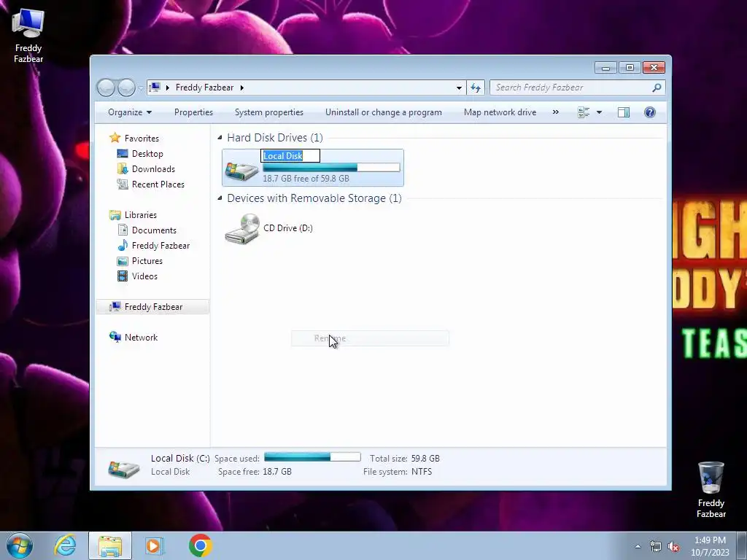Screen dimensions: 747x560
Task: Open the Freddy Fazbear recycle bin icon
Action: click(x=711, y=489)
